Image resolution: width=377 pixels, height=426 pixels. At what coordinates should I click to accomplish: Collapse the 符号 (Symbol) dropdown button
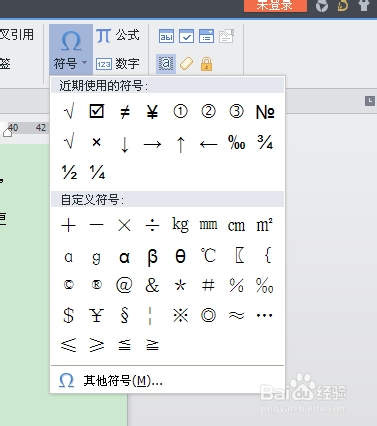click(x=71, y=49)
